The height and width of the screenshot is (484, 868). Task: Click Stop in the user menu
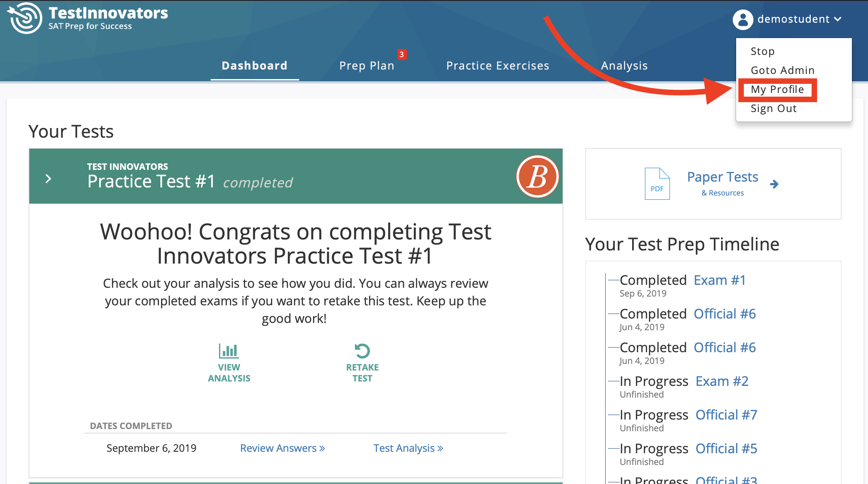(x=763, y=51)
